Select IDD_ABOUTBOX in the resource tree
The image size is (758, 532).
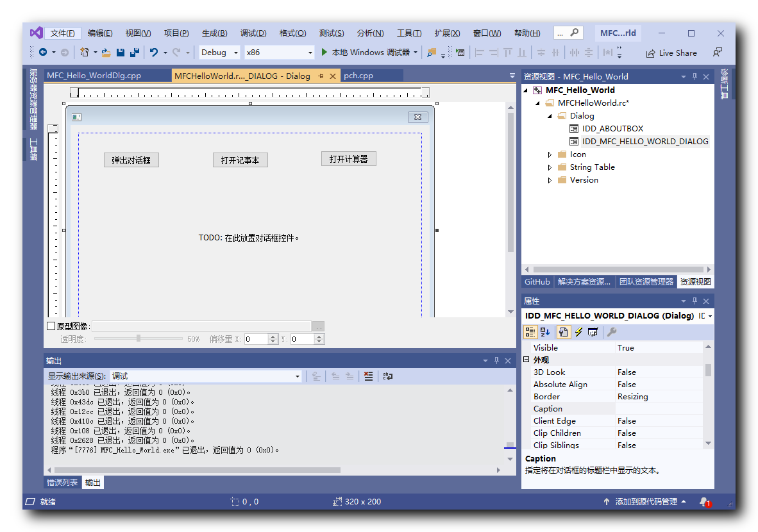612,128
